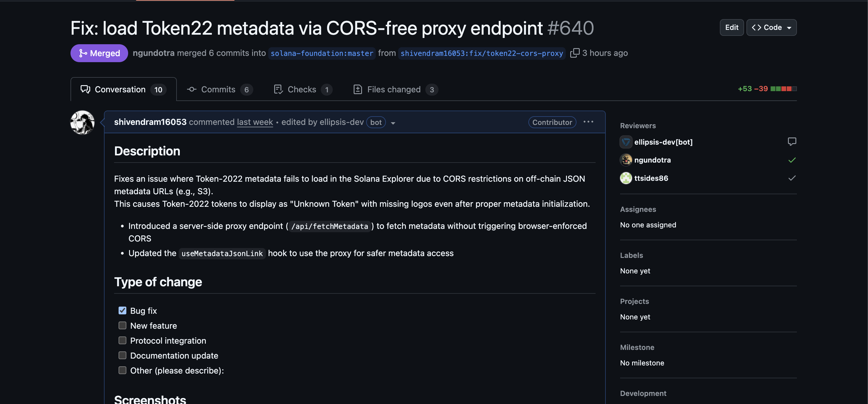Switch to the Checks tab
The image size is (868, 404).
pyautogui.click(x=303, y=89)
